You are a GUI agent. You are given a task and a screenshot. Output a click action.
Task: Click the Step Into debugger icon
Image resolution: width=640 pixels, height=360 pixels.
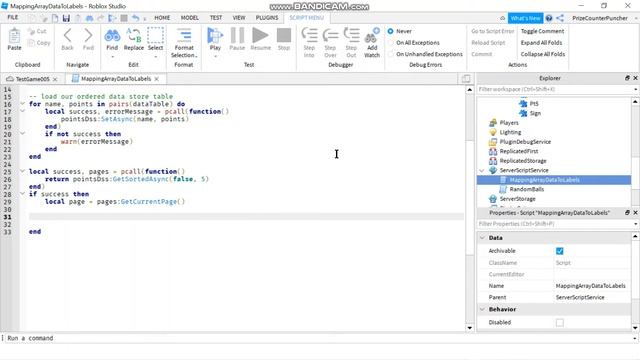309,36
